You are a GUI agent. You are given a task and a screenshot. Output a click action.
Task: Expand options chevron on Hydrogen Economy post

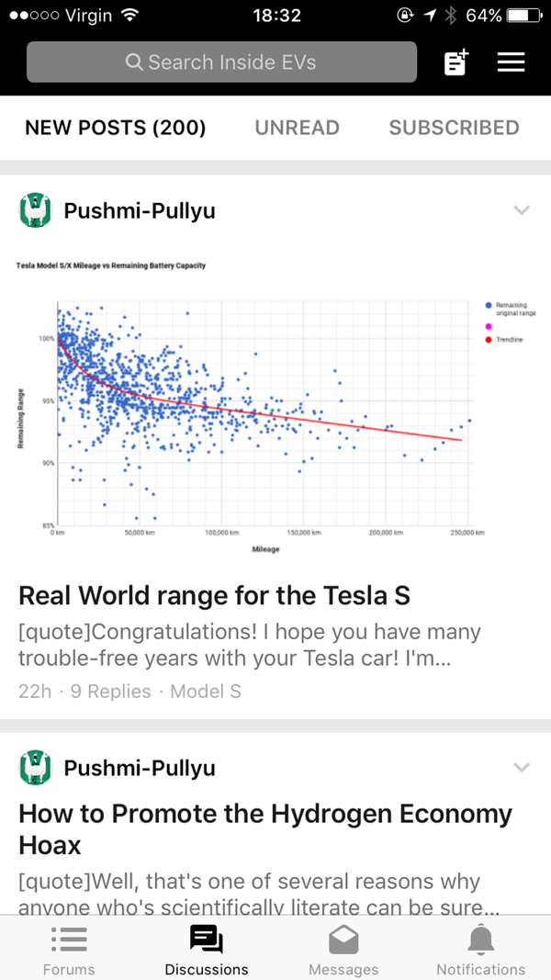pyautogui.click(x=521, y=767)
